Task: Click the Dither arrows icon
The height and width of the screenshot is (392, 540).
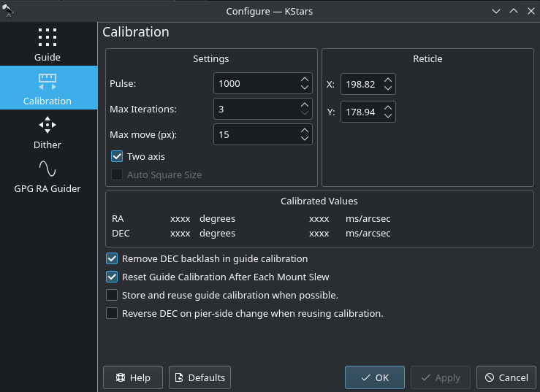Action: click(47, 125)
